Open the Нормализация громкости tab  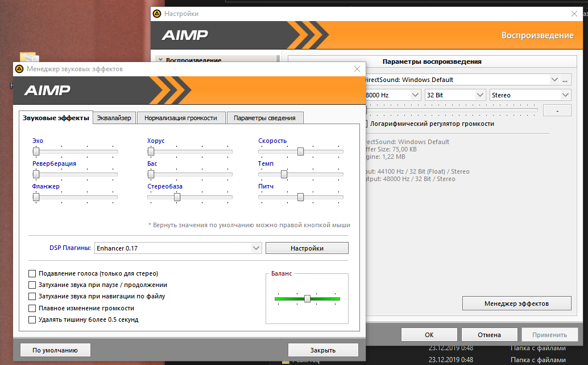181,118
